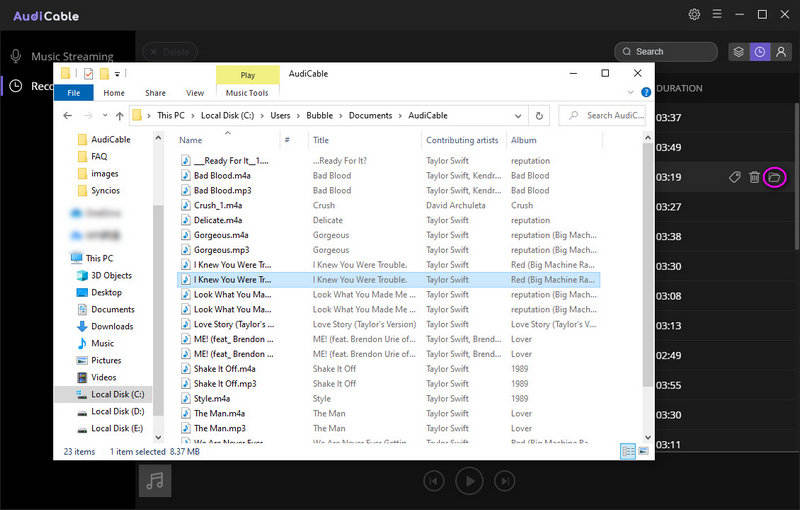This screenshot has width=800, height=510.
Task: Click the file list vertical scrollbar
Action: [x=647, y=265]
